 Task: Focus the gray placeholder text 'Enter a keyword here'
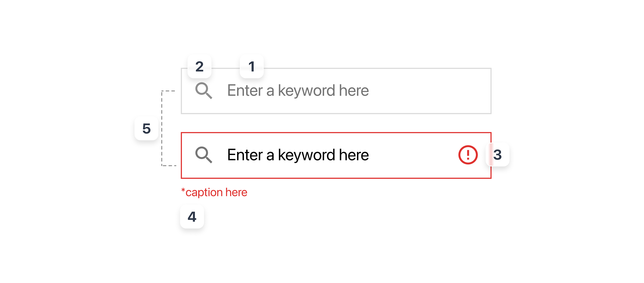coord(298,91)
